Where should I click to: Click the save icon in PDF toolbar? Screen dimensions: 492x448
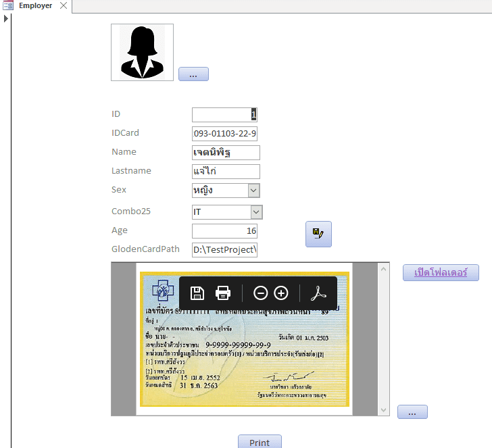197,293
